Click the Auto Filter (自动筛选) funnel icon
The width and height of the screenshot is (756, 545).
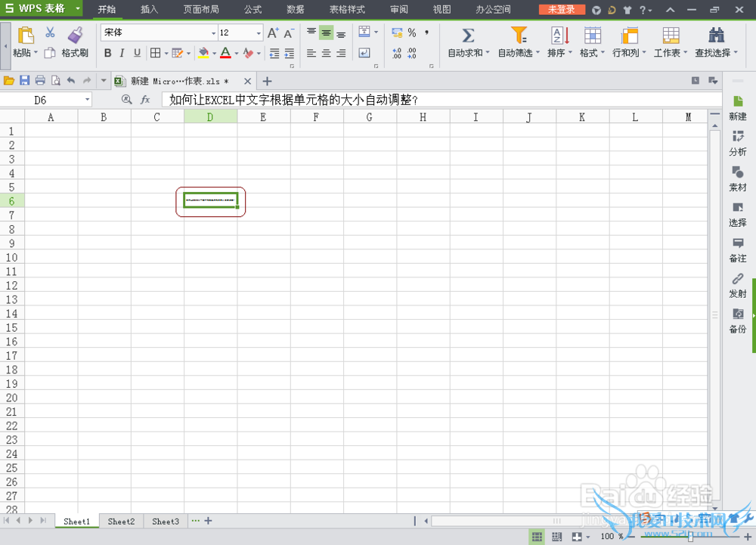click(x=519, y=36)
